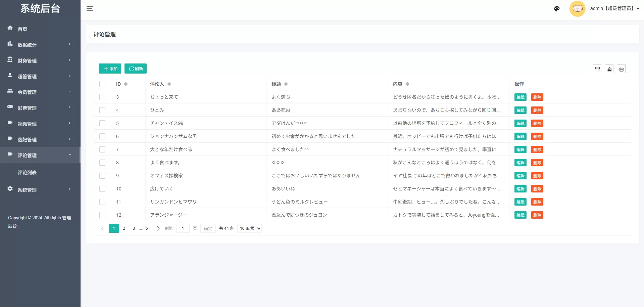This screenshot has width=644, height=307.
Task: Open the column visibility toggle icon
Action: point(597,69)
